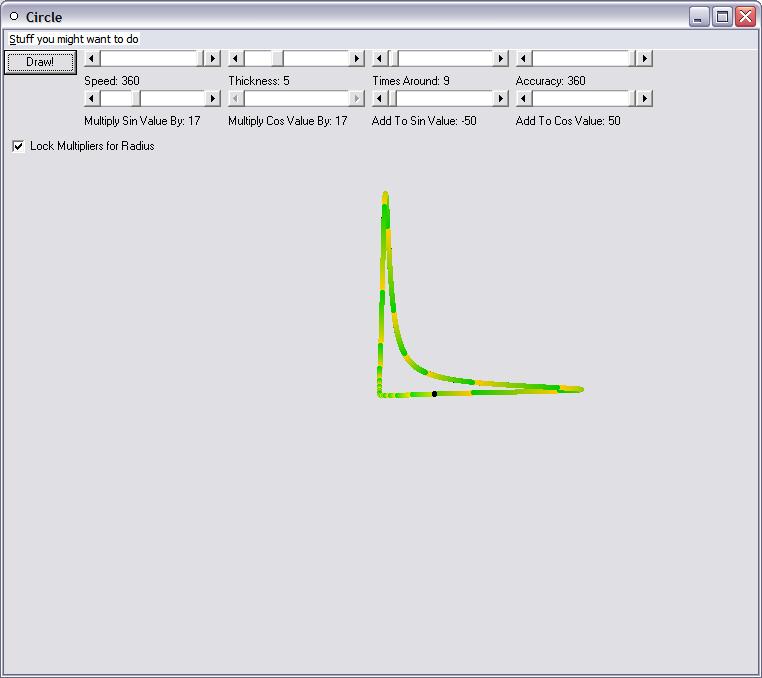This screenshot has width=762, height=678.
Task: Decrease Add To Cos Value with left arrow
Action: pyautogui.click(x=524, y=98)
